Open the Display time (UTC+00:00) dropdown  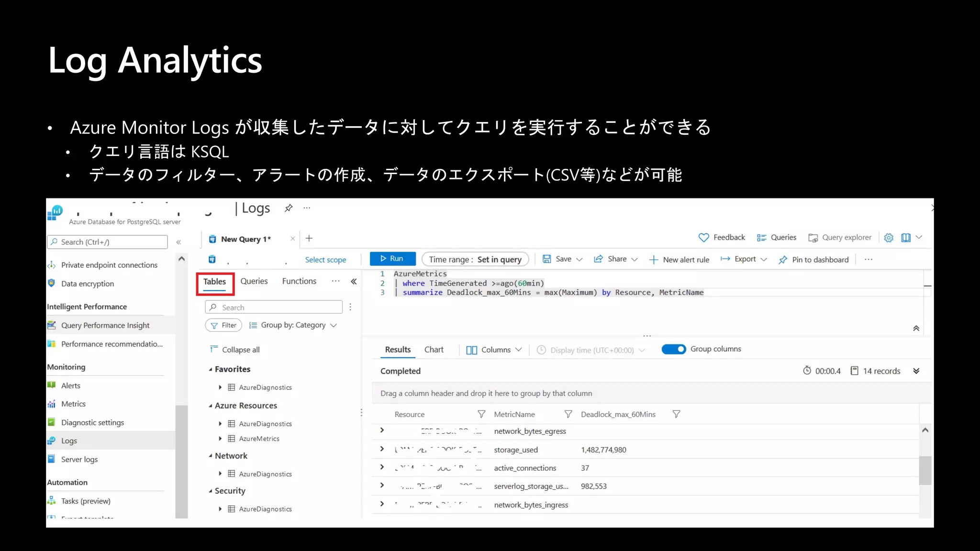(x=591, y=350)
